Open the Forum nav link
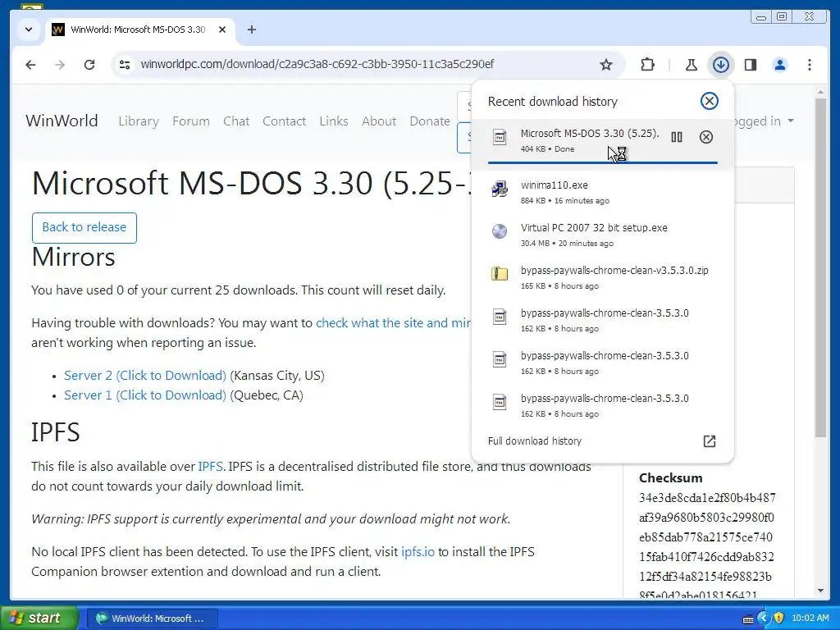Image resolution: width=840 pixels, height=630 pixels. (x=190, y=121)
